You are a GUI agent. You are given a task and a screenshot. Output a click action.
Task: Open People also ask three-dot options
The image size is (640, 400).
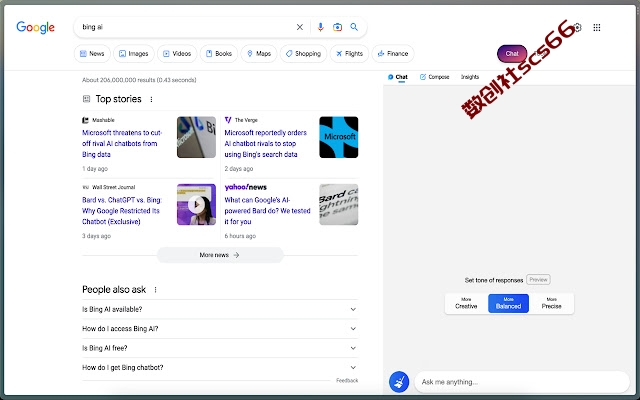click(x=156, y=290)
